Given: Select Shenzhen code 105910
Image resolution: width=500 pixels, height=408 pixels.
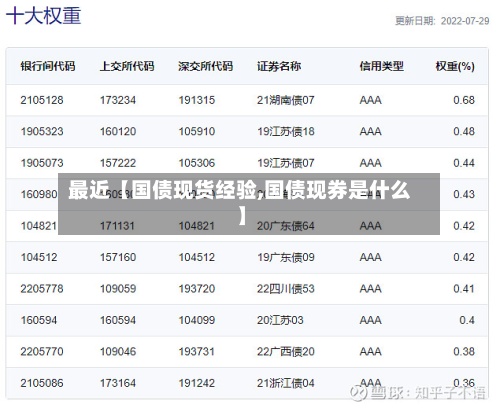Looking at the screenshot, I should [197, 131].
